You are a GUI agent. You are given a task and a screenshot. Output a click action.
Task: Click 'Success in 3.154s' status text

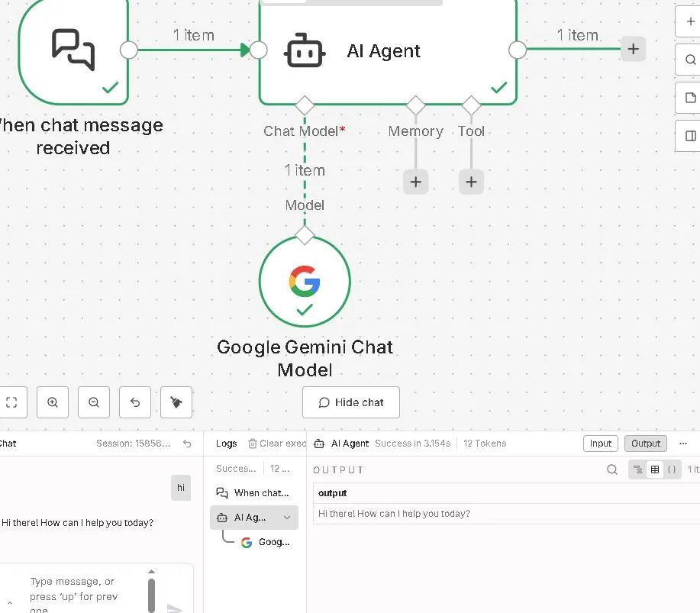click(x=412, y=444)
